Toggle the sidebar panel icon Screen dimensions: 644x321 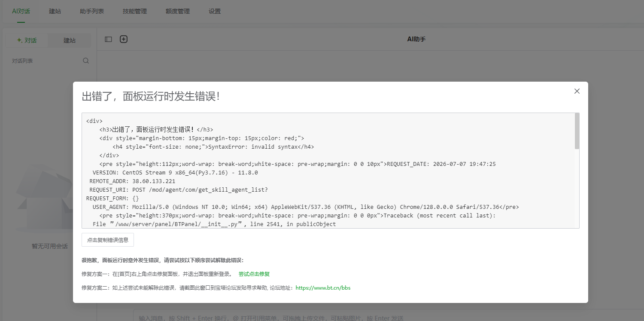point(108,39)
